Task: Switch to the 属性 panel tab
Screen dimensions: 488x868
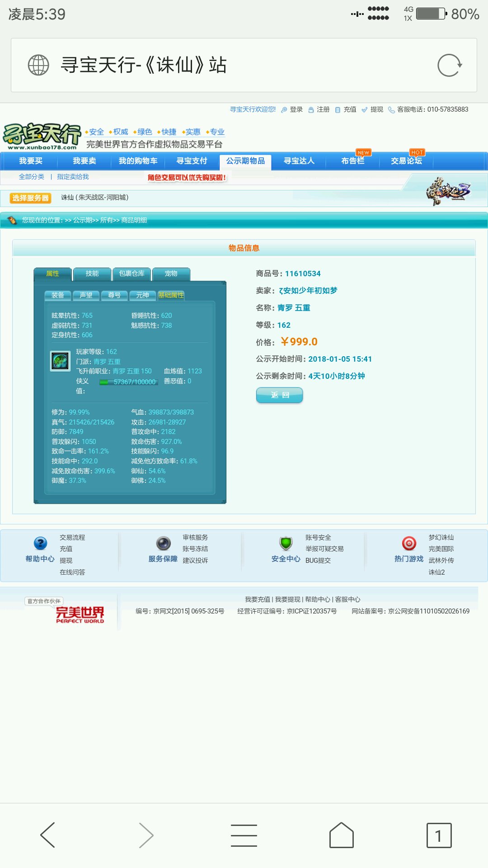Action: click(x=52, y=274)
